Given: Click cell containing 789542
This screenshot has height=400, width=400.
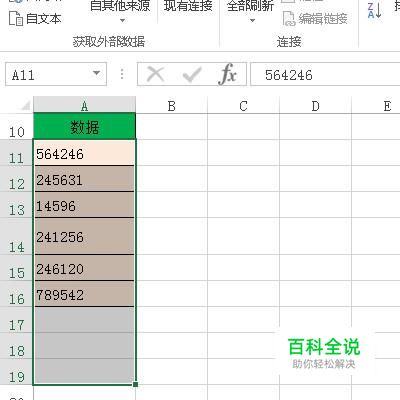Looking at the screenshot, I should coord(85,294).
